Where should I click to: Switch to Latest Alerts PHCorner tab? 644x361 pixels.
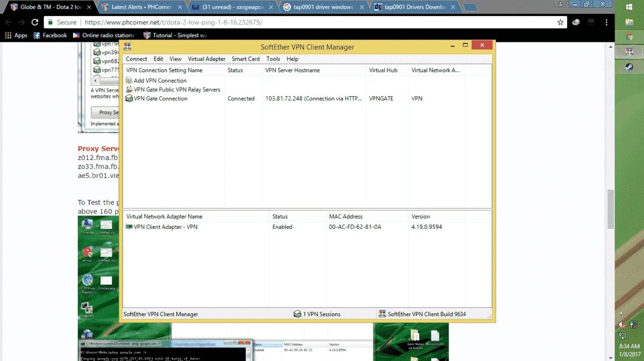[141, 7]
